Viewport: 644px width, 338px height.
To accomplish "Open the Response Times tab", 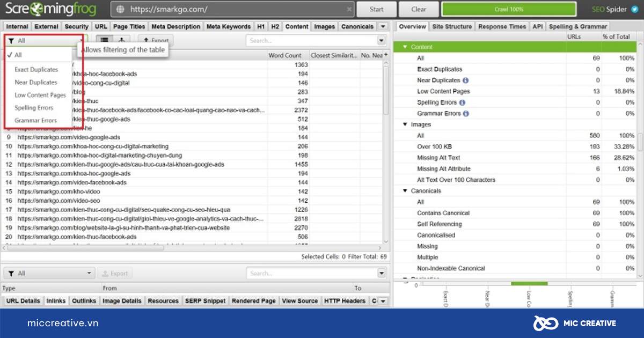I will click(502, 26).
